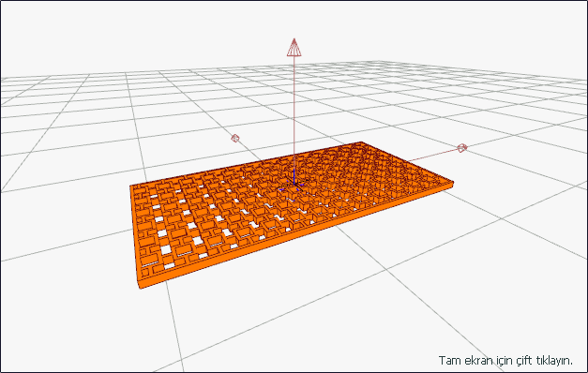The image size is (588, 373).
Task: Click the left-most corner of the orange plate
Action: pyautogui.click(x=131, y=186)
